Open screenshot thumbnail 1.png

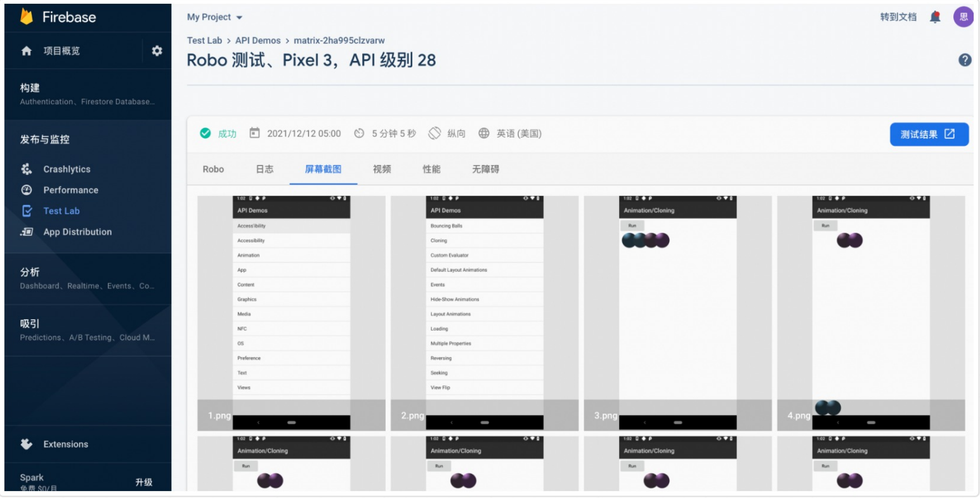291,313
